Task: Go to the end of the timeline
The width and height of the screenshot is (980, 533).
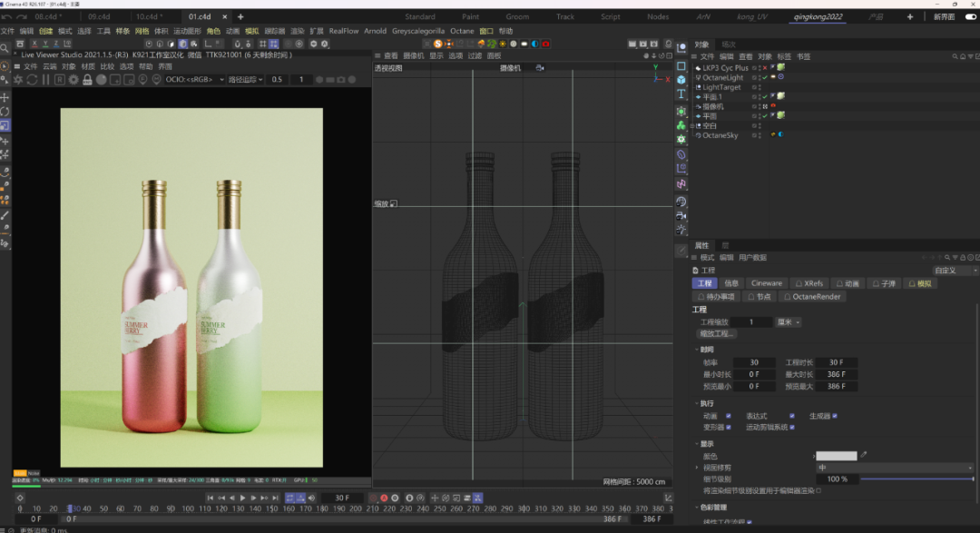Action: click(275, 498)
